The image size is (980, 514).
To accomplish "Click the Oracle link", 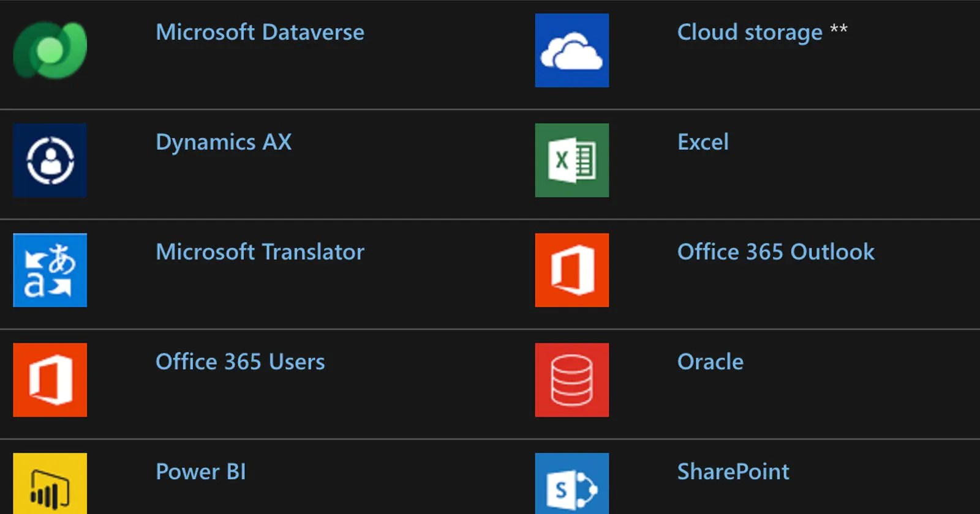I will point(710,362).
